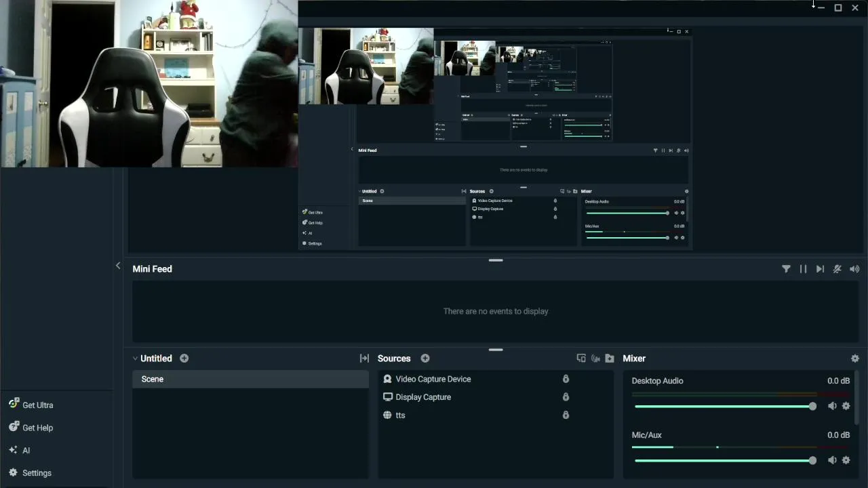Select the display capture in the preview
868x488 pixels.
[x=495, y=138]
